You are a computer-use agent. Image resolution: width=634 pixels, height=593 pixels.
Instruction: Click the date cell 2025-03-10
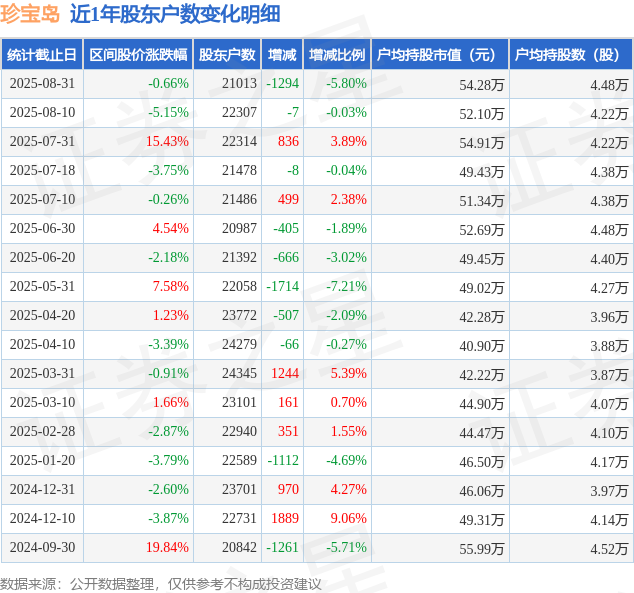point(42,403)
